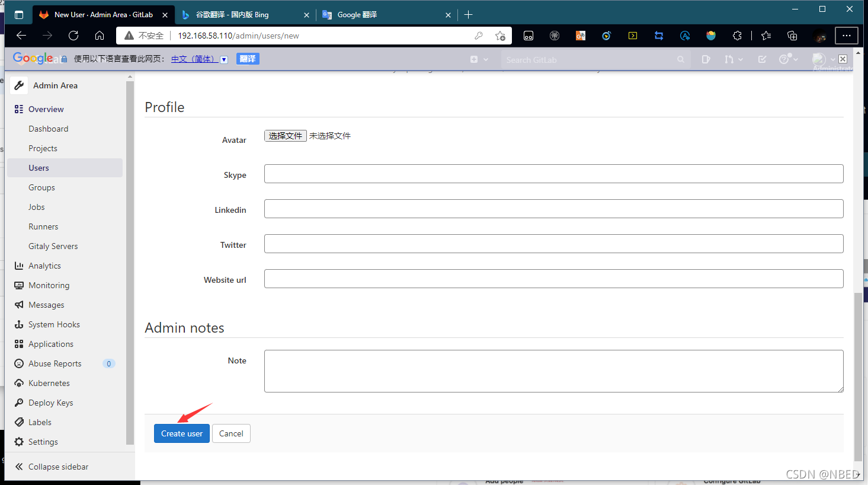
Task: Click the avatar file chooser button
Action: (285, 136)
